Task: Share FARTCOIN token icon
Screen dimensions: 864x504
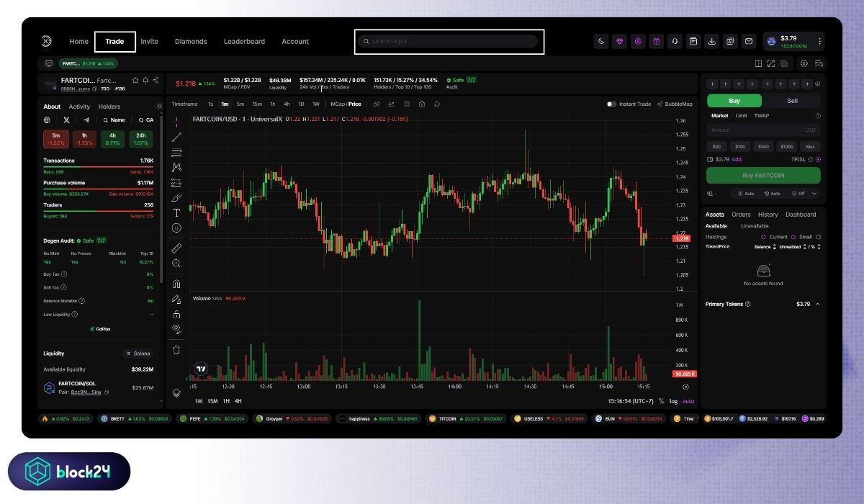Action: point(156,80)
